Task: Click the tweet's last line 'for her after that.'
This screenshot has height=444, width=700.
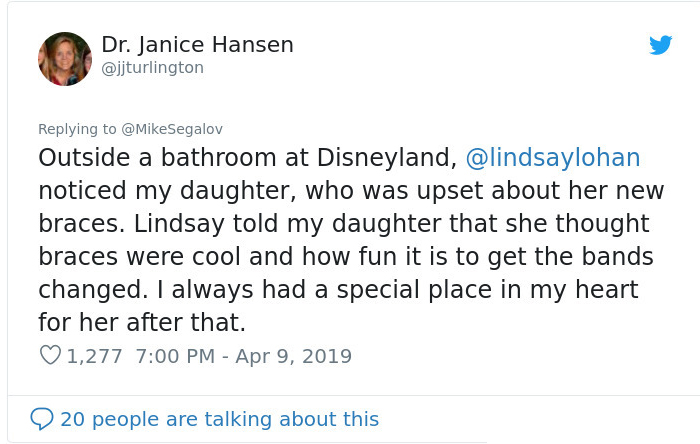Action: 142,322
